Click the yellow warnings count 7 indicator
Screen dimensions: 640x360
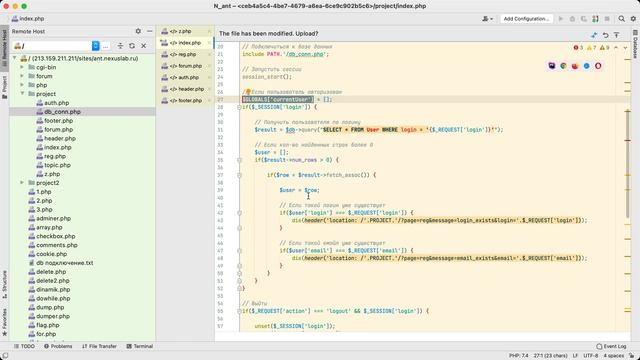[x=591, y=48]
